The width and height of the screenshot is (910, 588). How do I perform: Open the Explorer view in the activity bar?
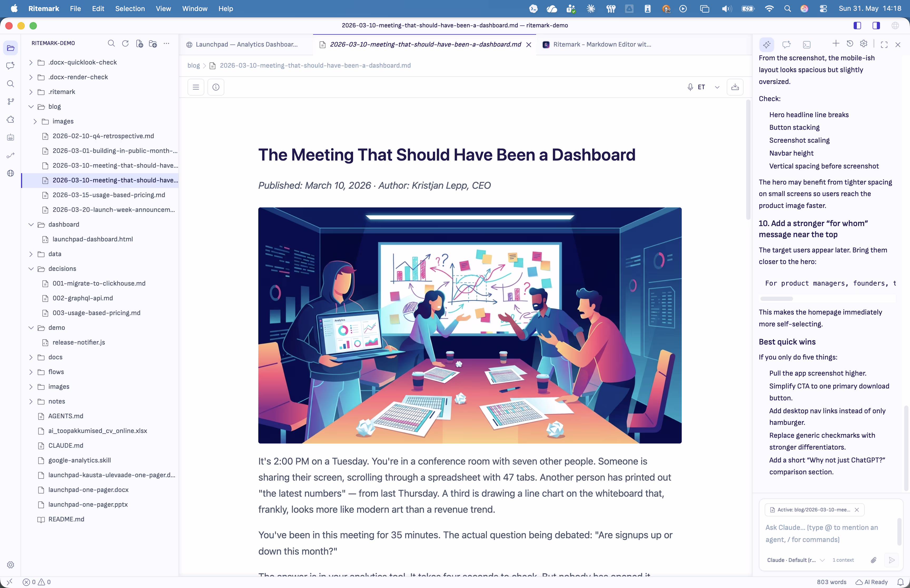point(11,48)
